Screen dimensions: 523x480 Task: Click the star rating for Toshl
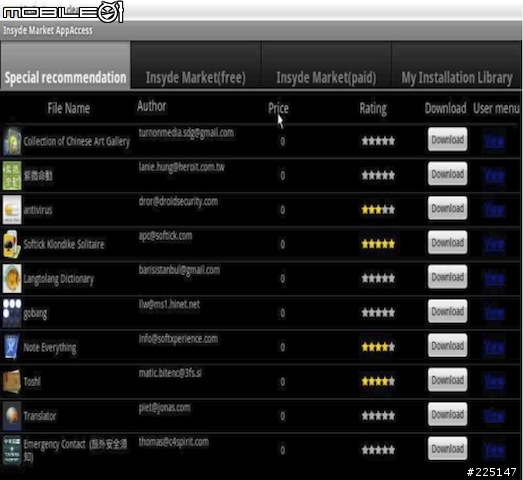[378, 382]
